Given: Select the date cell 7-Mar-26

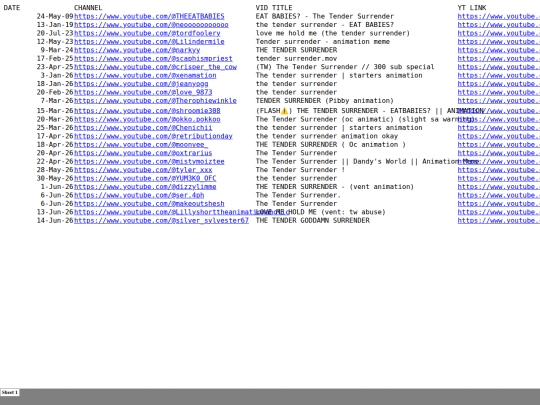Looking at the screenshot, I should click(57, 101).
